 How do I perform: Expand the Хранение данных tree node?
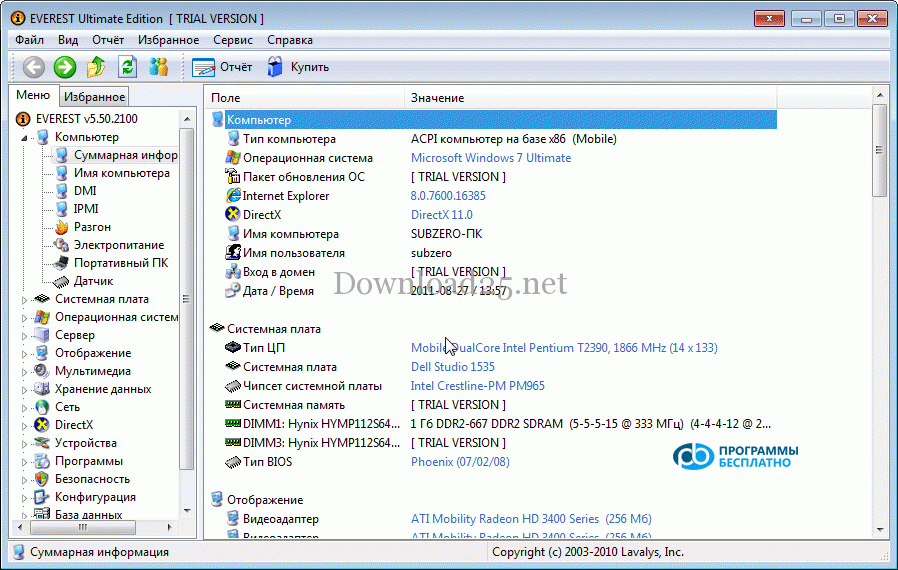pos(24,390)
